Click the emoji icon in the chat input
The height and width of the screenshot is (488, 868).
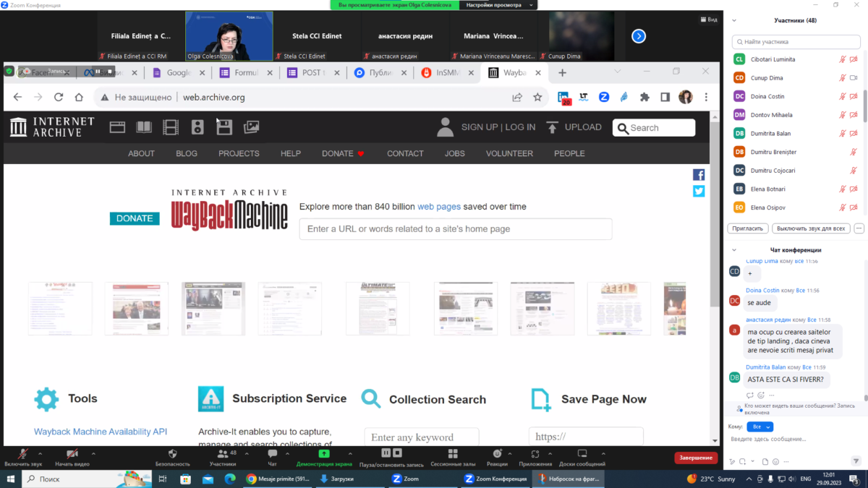click(x=775, y=461)
